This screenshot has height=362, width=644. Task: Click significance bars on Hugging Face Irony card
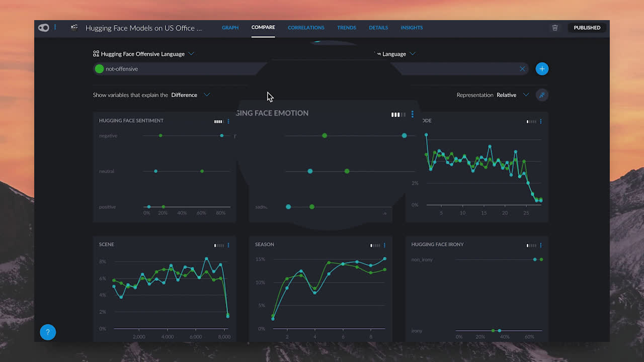click(531, 245)
